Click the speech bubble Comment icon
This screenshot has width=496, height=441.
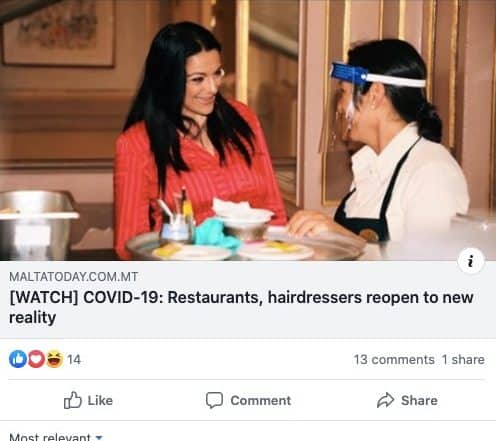click(x=214, y=400)
